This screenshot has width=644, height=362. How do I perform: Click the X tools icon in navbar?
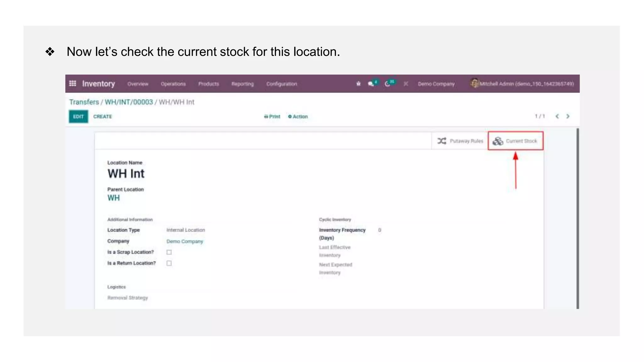406,84
